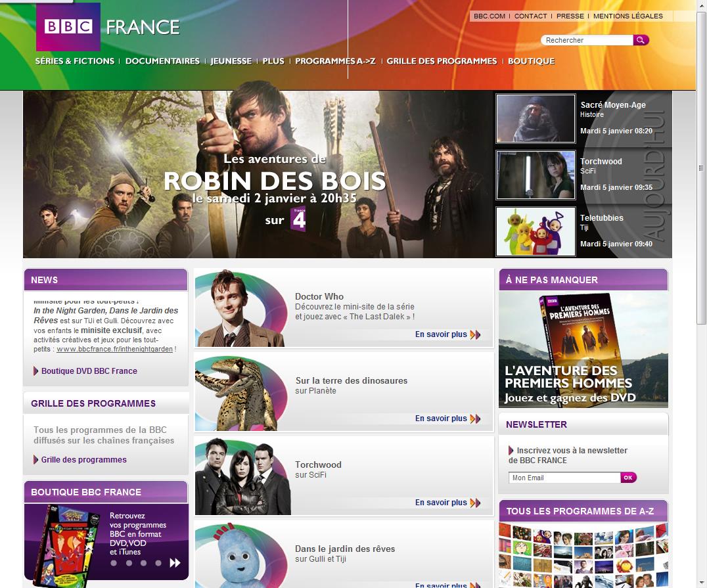Click the France 4 channel logo
The width and height of the screenshot is (707, 588).
[298, 219]
